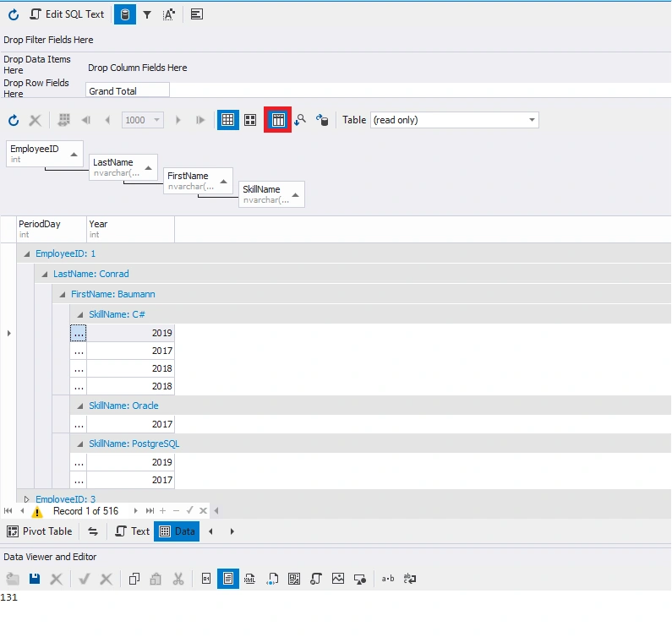The width and height of the screenshot is (672, 637).
Task: Switch viewer to image view
Action: click(338, 580)
